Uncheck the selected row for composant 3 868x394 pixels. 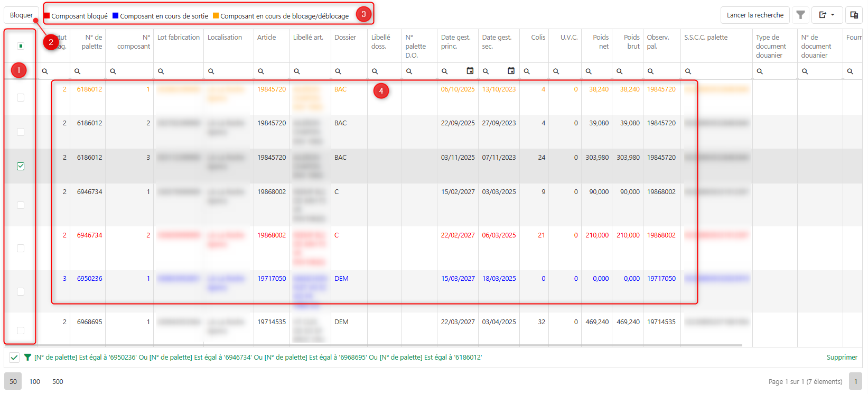[x=21, y=166]
